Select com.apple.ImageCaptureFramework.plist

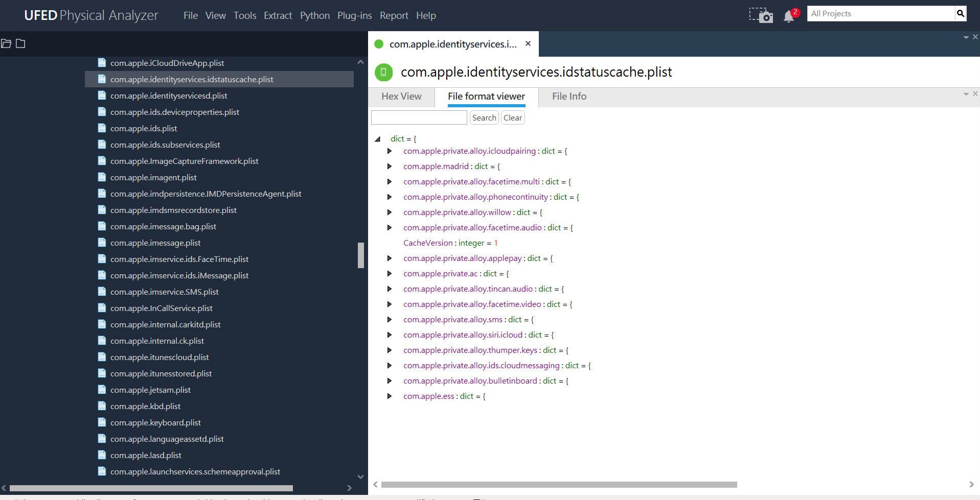pyautogui.click(x=184, y=161)
